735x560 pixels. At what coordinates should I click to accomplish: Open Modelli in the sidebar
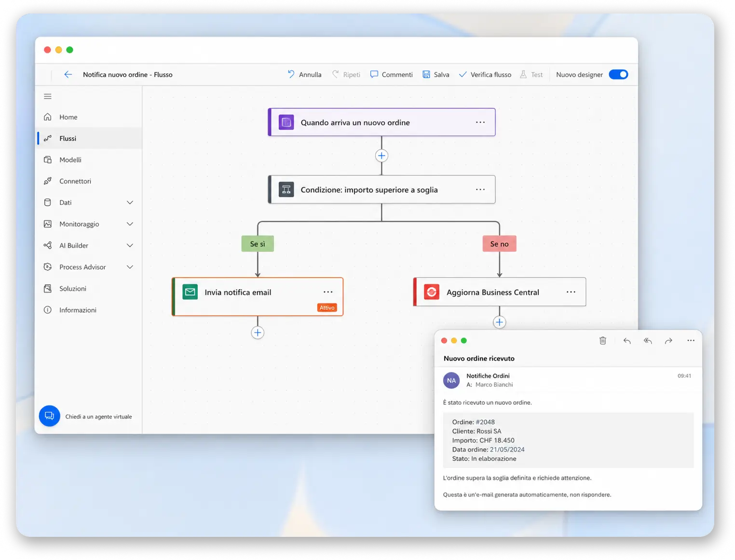pos(89,160)
